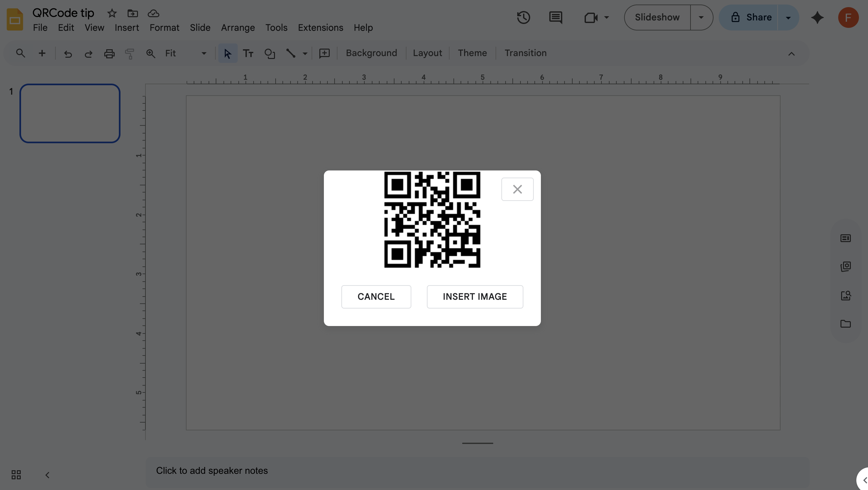Switch to grid view at bottom-left
The height and width of the screenshot is (490, 868).
point(16,475)
